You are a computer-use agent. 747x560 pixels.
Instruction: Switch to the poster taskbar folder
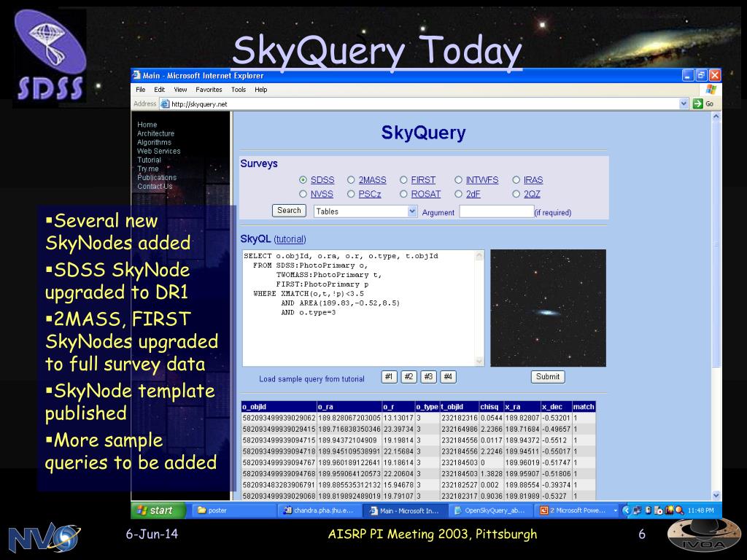(234, 510)
